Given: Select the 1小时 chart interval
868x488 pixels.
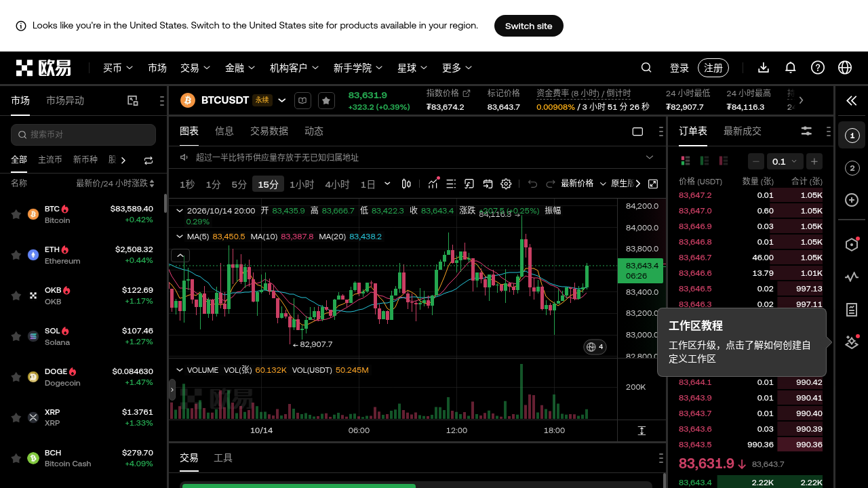Looking at the screenshot, I should coord(302,184).
